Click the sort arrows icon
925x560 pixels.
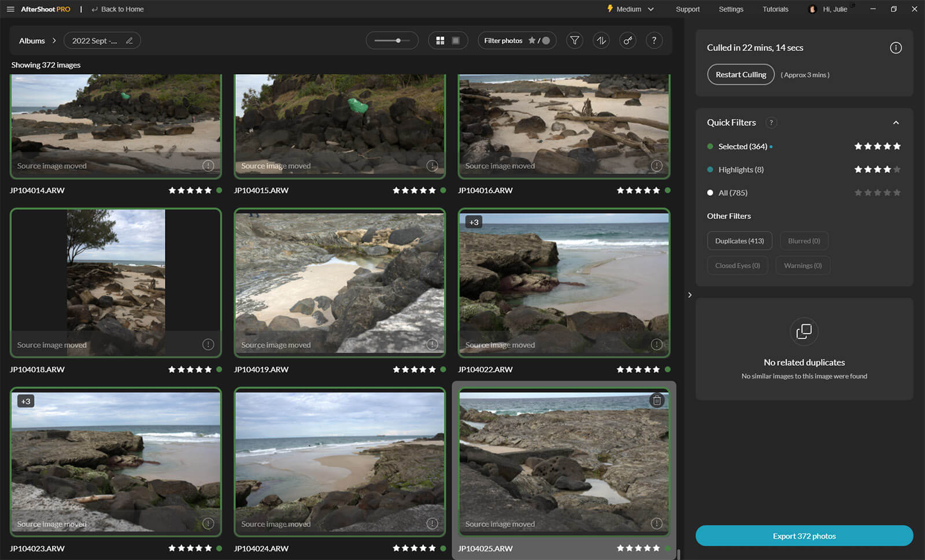click(601, 40)
